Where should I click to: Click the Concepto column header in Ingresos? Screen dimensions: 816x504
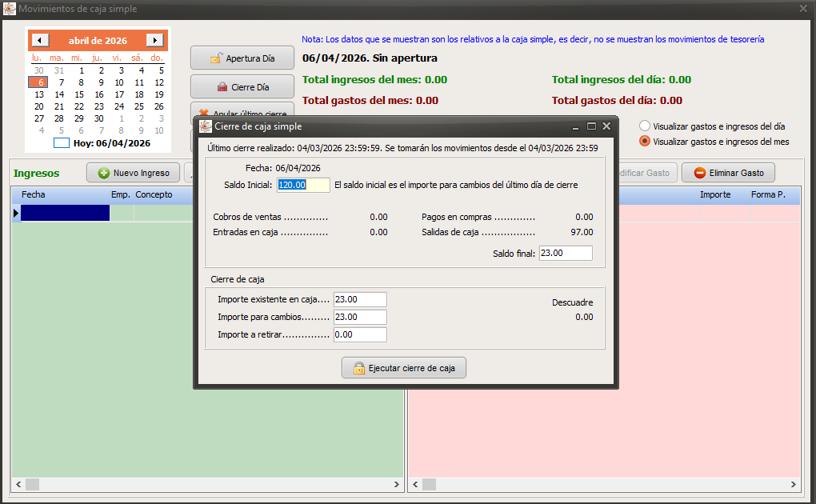[154, 194]
